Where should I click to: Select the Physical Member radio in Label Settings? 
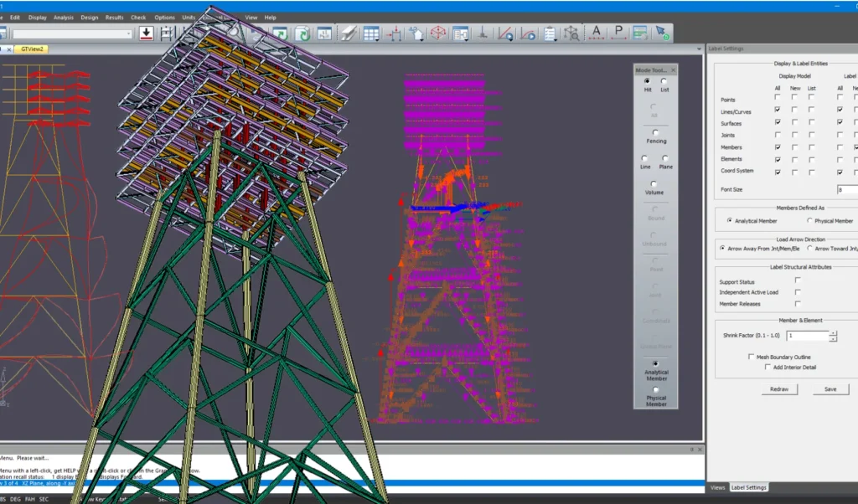pyautogui.click(x=809, y=221)
